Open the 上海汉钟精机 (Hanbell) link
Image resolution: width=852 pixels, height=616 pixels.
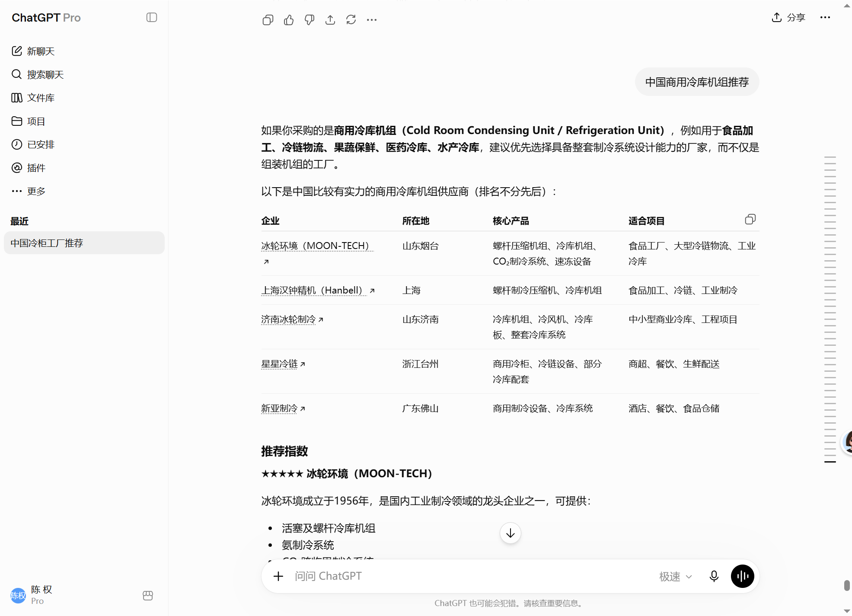click(318, 290)
